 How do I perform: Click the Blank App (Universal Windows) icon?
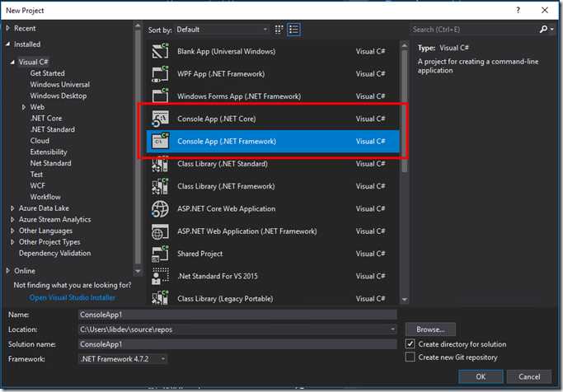(x=161, y=51)
